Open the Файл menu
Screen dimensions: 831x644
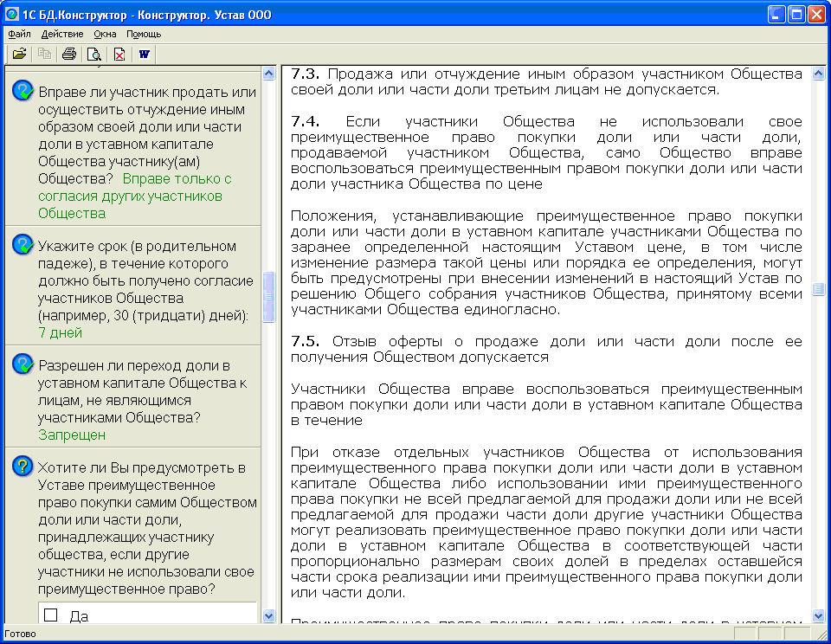pyautogui.click(x=19, y=34)
